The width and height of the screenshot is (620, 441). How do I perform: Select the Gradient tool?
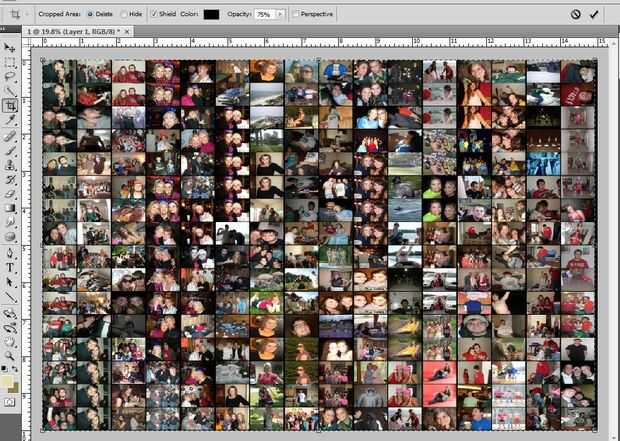[9, 208]
